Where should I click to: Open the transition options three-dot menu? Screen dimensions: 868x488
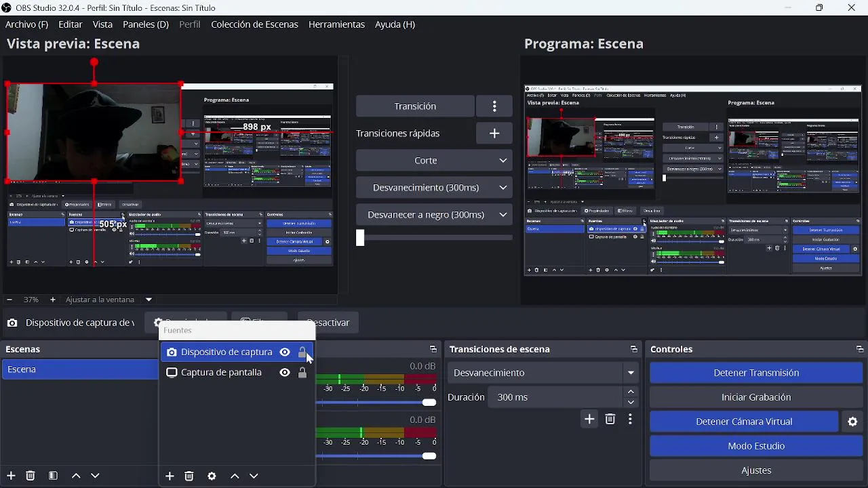point(494,106)
